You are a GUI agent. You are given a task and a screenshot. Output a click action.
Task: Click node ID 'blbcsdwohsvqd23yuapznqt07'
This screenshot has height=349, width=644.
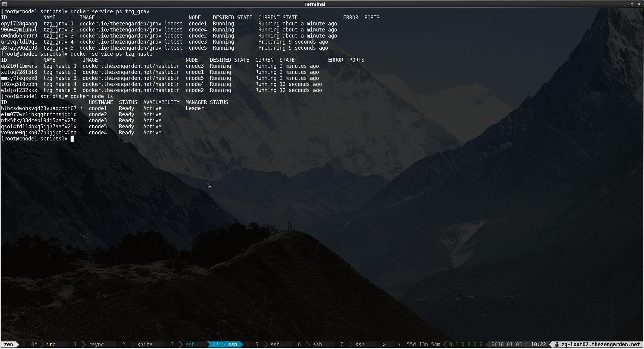pyautogui.click(x=39, y=108)
